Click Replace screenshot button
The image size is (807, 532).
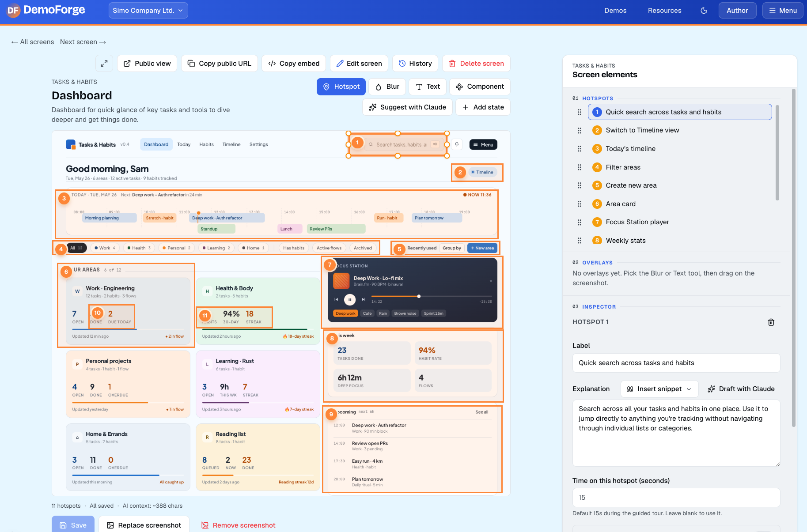[x=144, y=525]
